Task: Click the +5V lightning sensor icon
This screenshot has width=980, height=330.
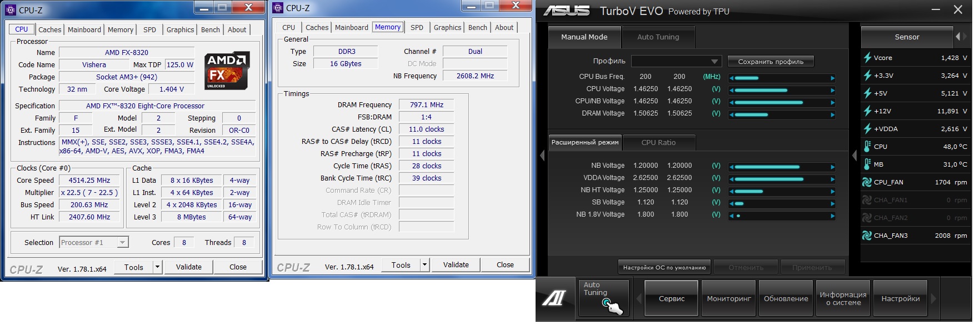Action: pyautogui.click(x=867, y=93)
